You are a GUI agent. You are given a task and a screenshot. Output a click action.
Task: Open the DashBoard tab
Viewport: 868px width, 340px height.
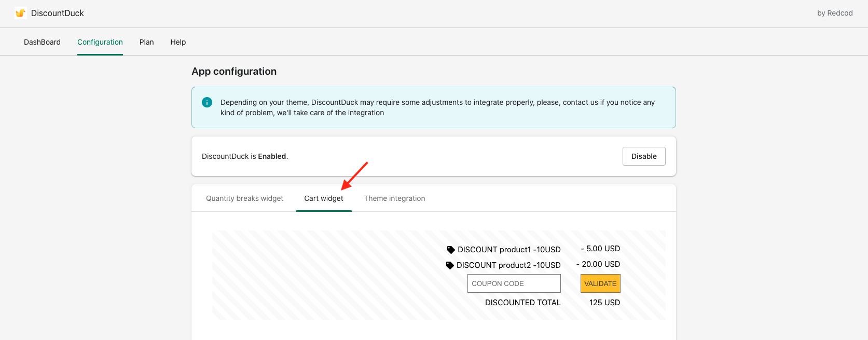42,42
